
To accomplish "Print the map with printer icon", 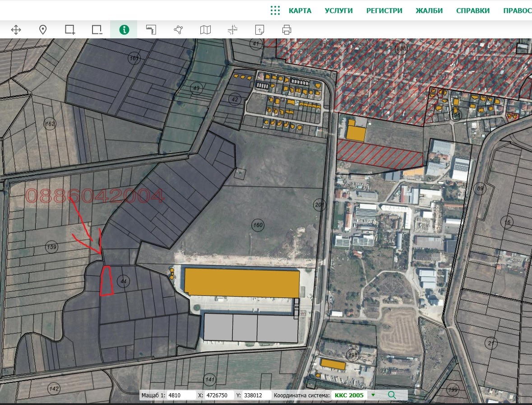I will coord(287,30).
